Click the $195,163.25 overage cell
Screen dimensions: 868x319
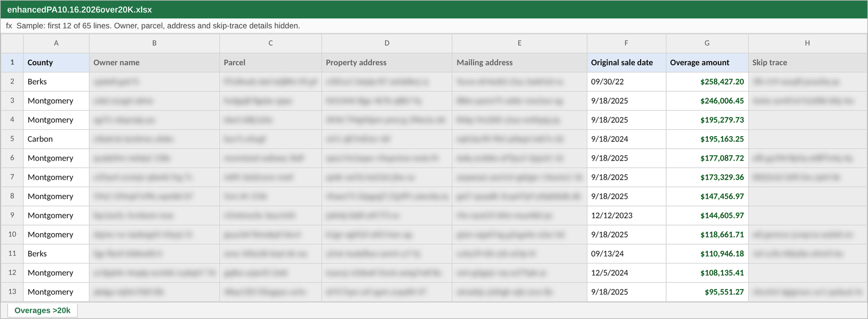pyautogui.click(x=707, y=139)
